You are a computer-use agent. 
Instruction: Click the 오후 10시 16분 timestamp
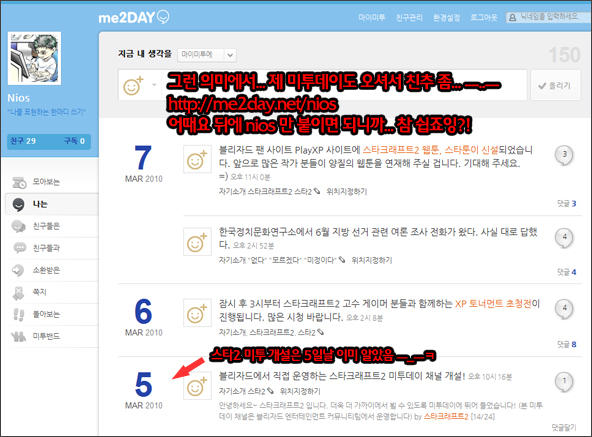coord(490,377)
